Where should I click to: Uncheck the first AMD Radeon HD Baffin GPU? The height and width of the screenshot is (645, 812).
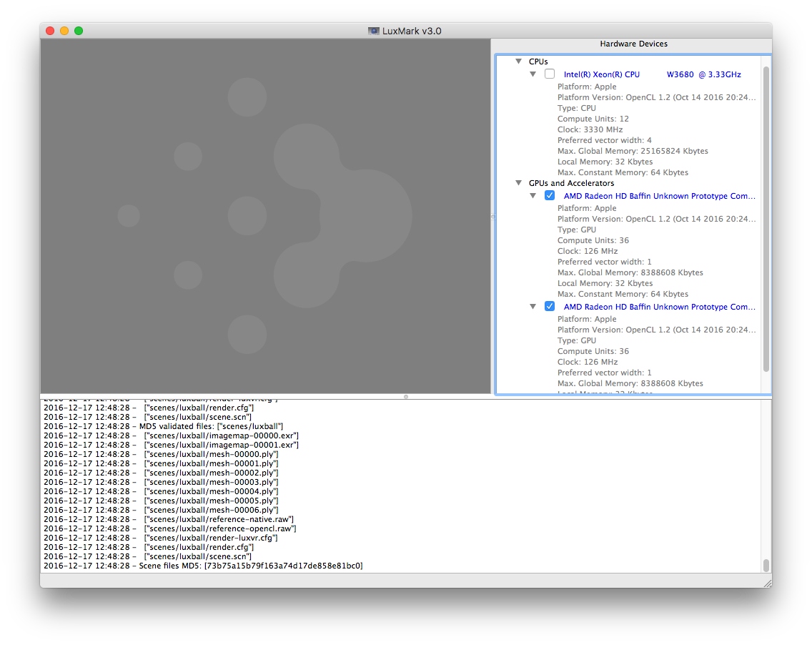pos(550,195)
